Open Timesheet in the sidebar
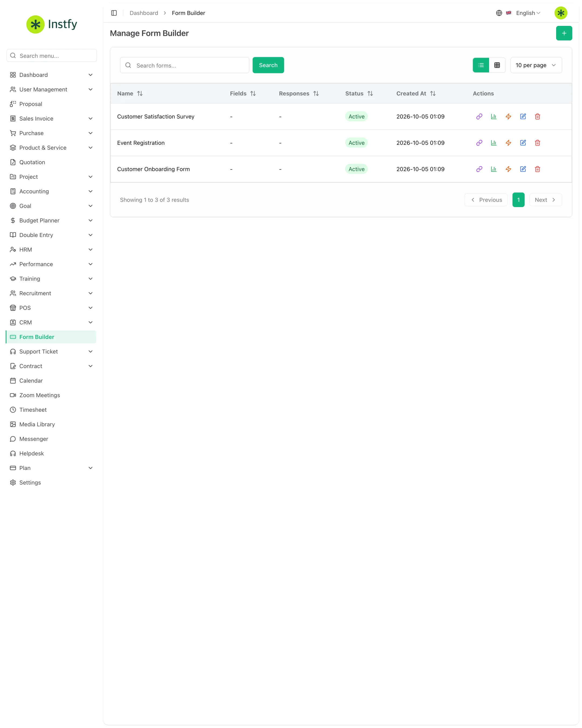Image resolution: width=582 pixels, height=728 pixels. (51, 410)
